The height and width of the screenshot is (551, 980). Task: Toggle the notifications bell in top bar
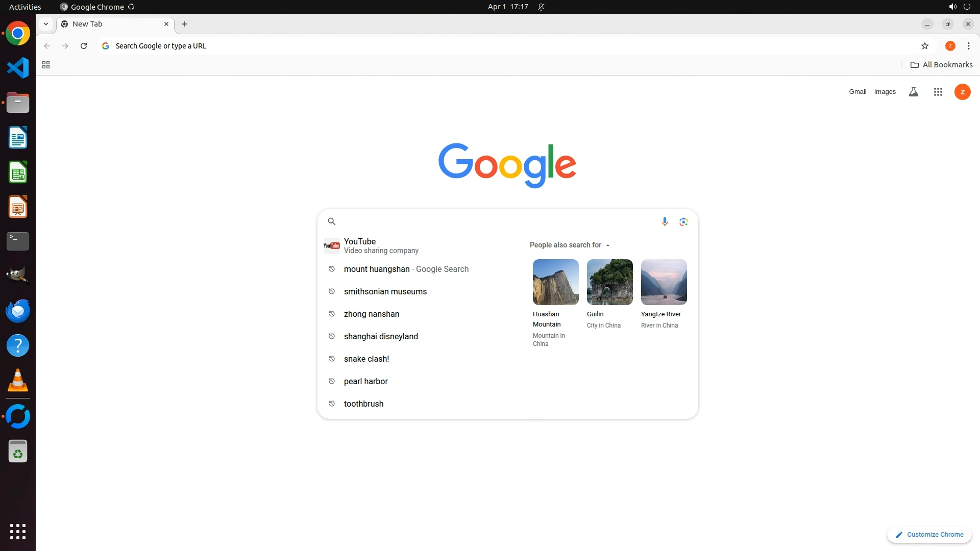541,7
